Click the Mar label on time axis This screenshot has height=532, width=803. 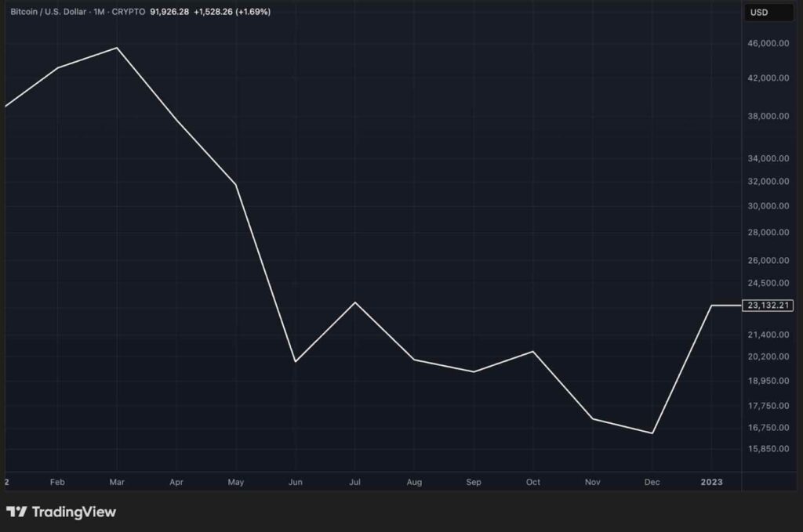click(117, 483)
